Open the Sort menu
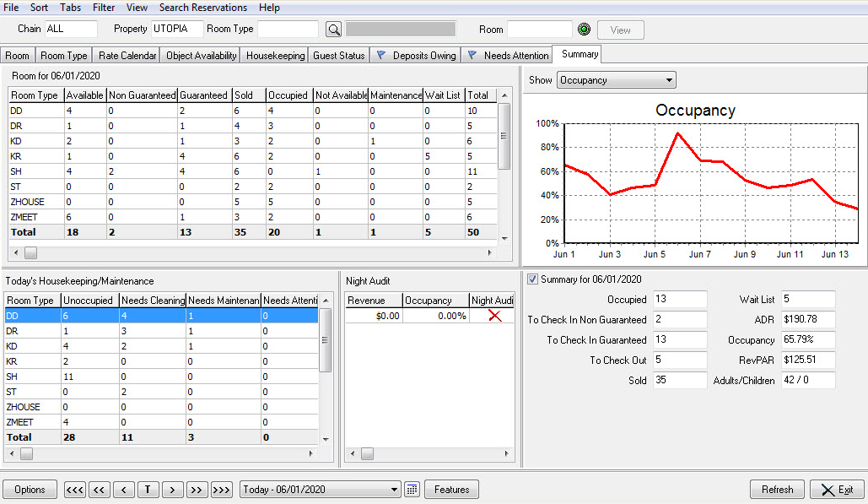The width and height of the screenshot is (868, 504). point(39,8)
